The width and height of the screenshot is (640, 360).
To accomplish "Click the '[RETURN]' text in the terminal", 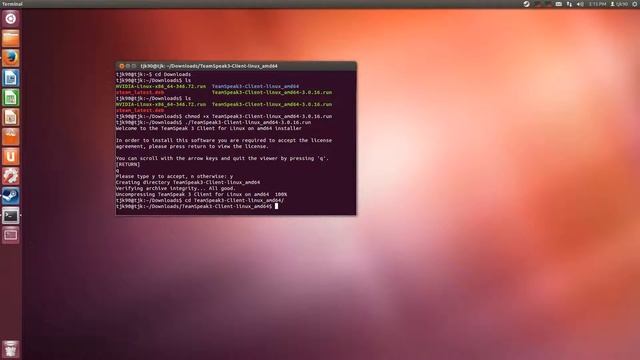I will 128,164.
